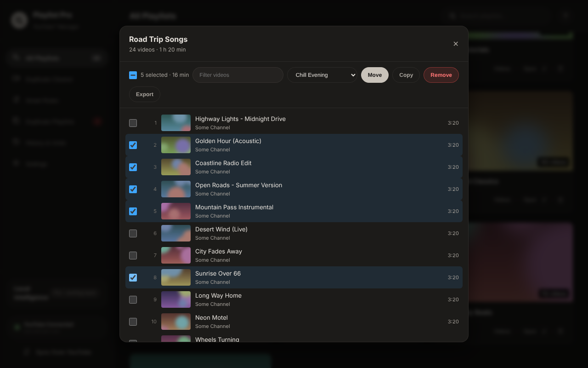Select the Desert Wind (Live) checkbox
The image size is (588, 368).
[133, 233]
